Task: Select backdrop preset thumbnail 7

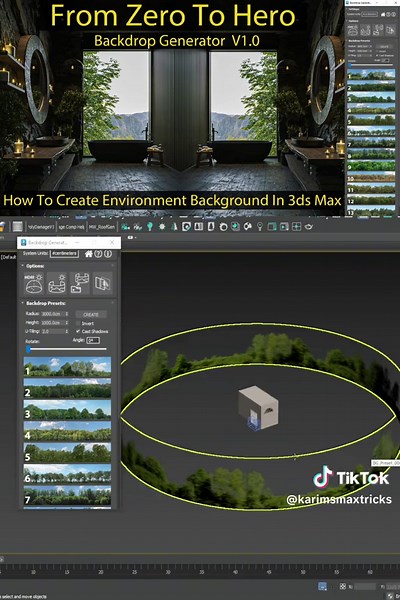Action: click(67, 495)
